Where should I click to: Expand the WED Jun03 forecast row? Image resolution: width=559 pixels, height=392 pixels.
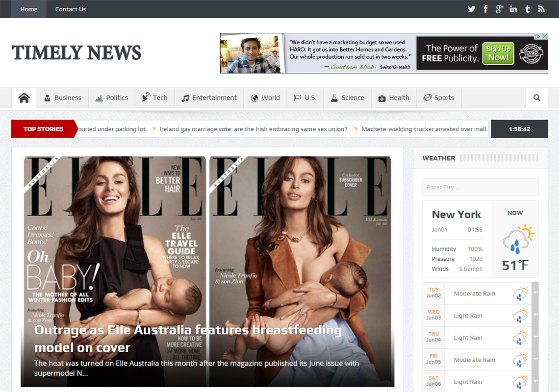point(535,316)
